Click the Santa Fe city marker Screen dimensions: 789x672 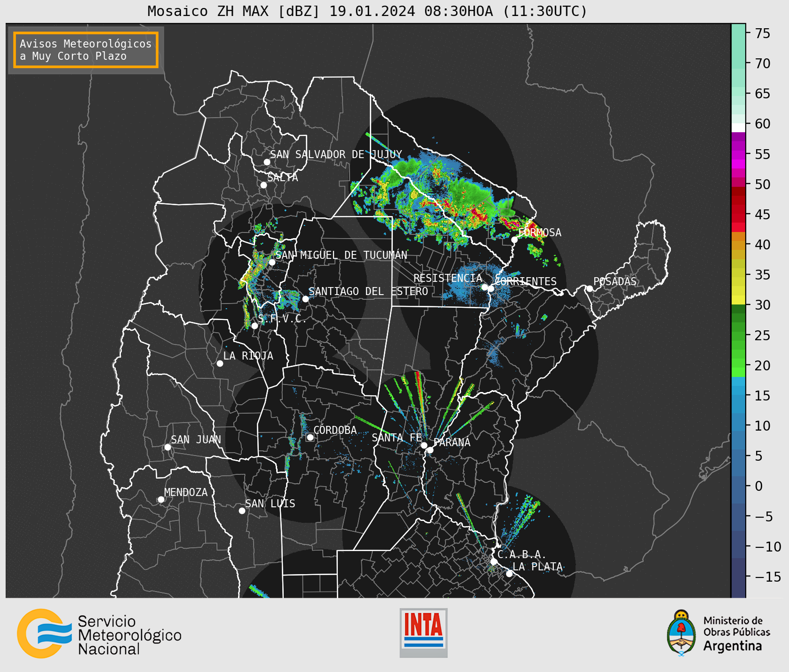click(424, 445)
